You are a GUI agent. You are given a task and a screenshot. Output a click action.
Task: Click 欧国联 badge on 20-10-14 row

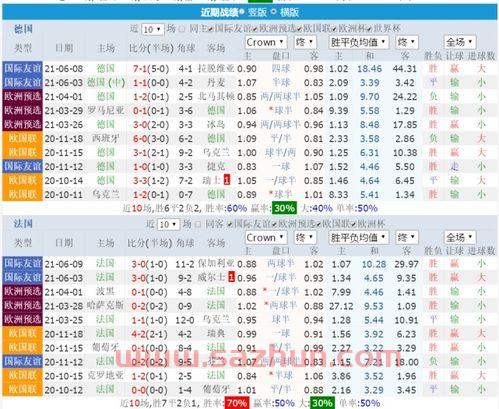22,180
